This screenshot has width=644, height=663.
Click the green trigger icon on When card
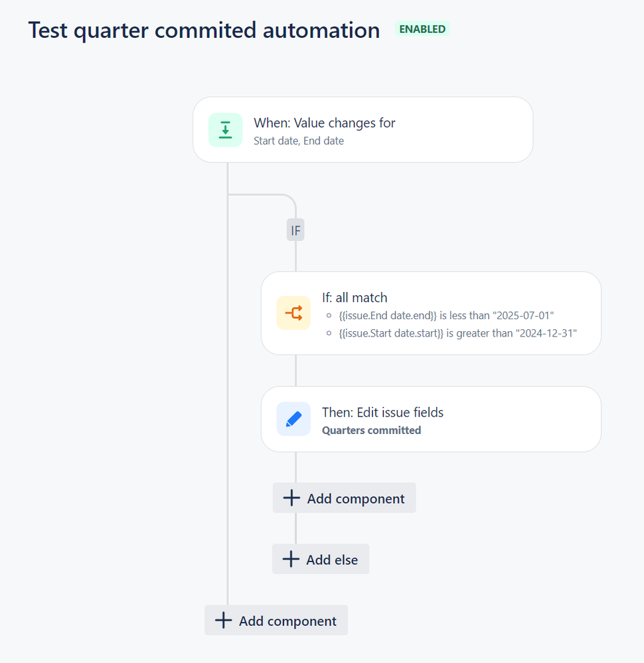pyautogui.click(x=225, y=130)
